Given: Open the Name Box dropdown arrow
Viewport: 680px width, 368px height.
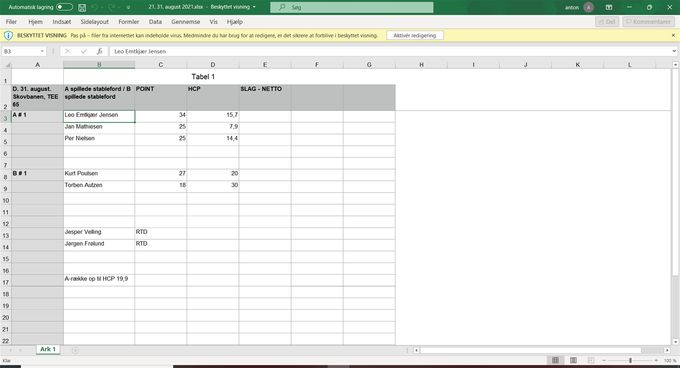Looking at the screenshot, I should coord(42,51).
